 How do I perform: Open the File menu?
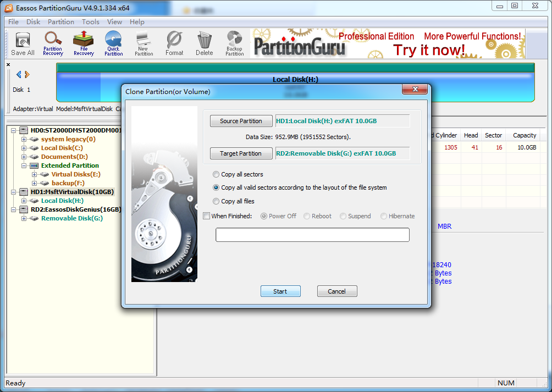[x=13, y=22]
